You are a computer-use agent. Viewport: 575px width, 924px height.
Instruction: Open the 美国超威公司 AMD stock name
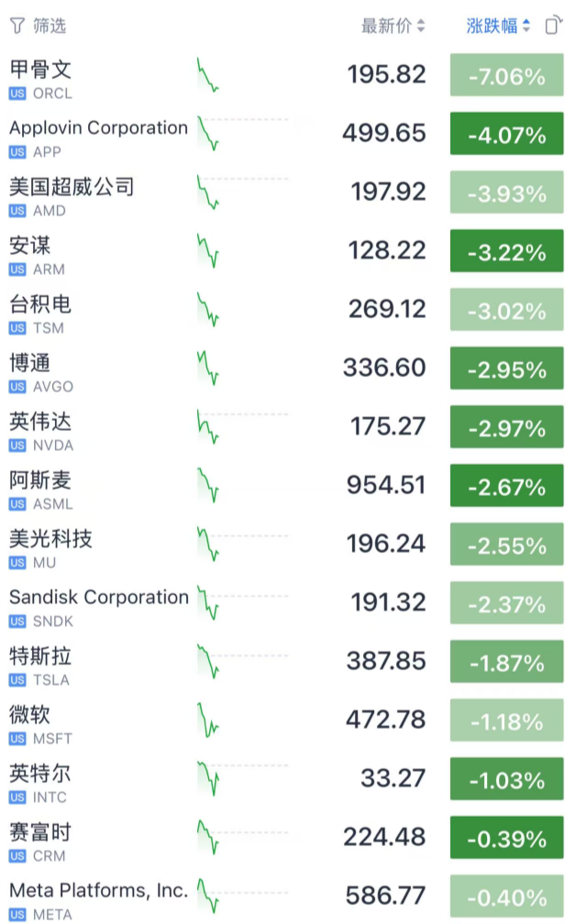click(x=72, y=187)
